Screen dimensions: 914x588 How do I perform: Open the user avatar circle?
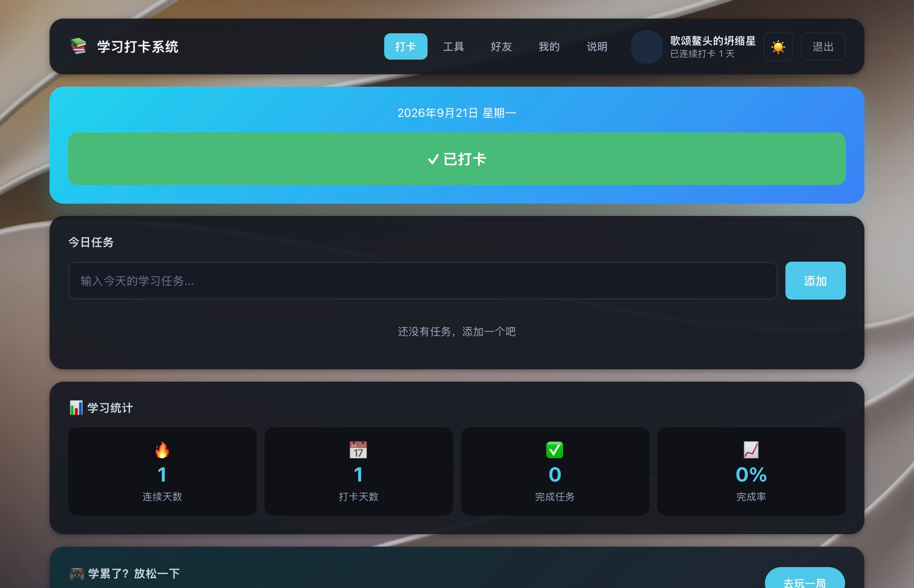(647, 47)
